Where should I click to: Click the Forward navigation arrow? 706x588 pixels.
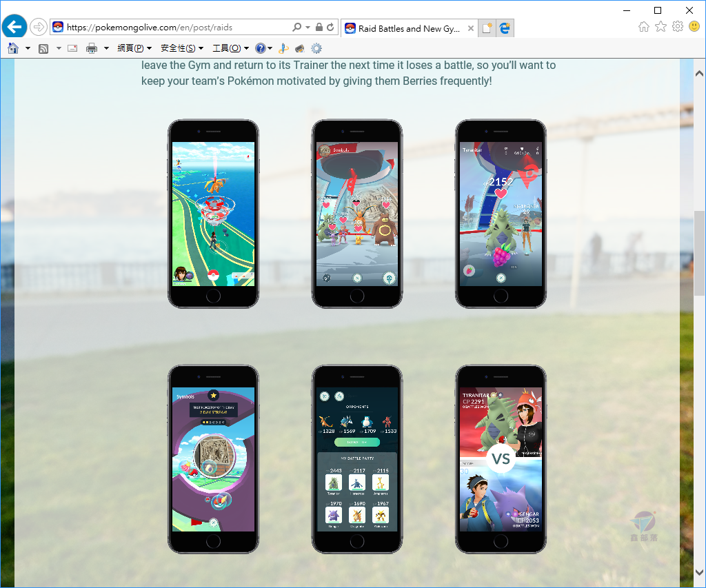click(39, 27)
